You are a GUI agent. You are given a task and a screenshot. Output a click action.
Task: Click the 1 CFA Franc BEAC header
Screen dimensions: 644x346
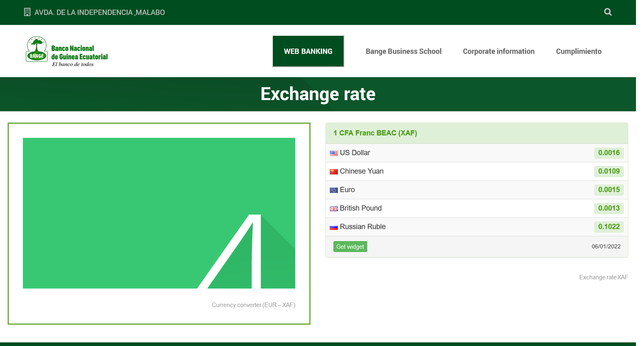click(x=375, y=133)
